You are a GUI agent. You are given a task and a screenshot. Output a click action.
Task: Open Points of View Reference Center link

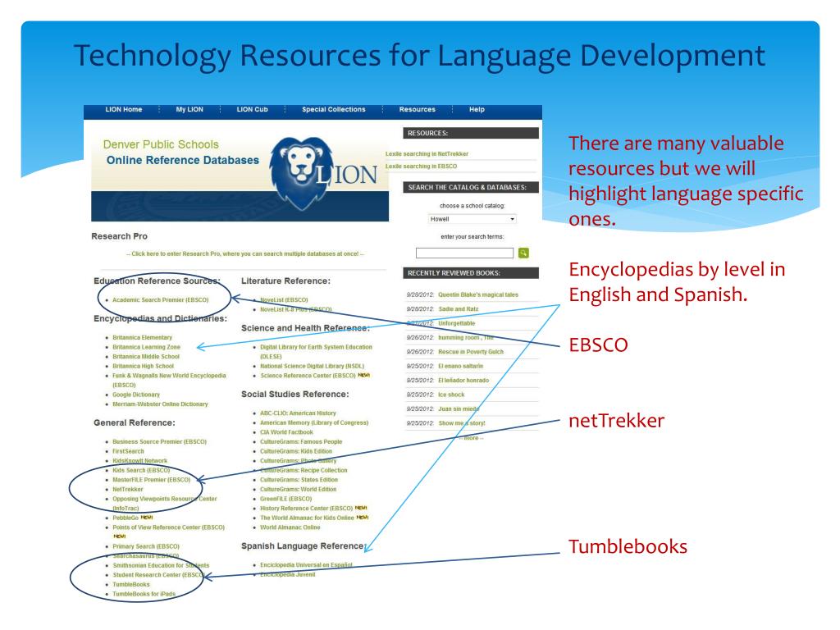click(x=169, y=527)
